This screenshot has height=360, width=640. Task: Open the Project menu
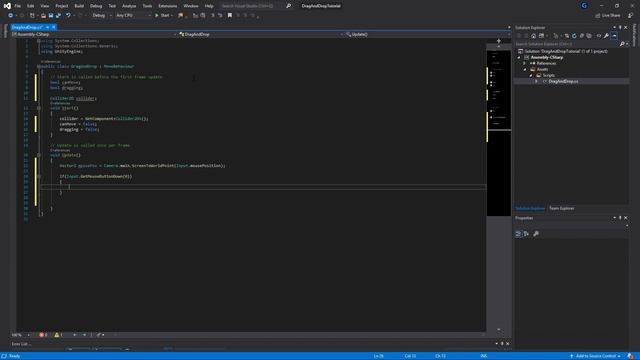(x=62, y=6)
